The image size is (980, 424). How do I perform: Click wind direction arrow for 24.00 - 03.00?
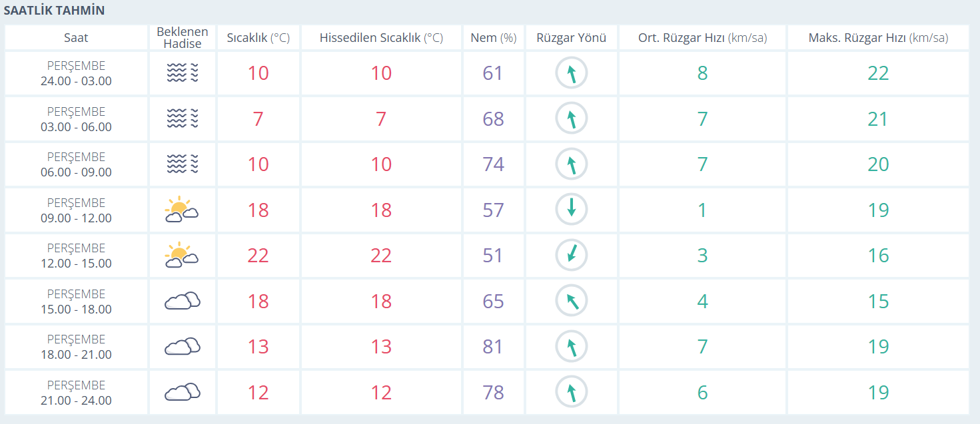[572, 73]
